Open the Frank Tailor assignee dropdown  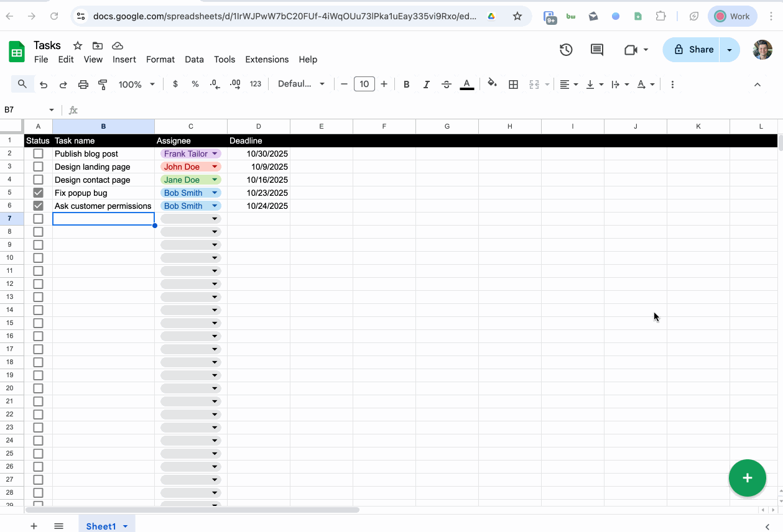215,154
